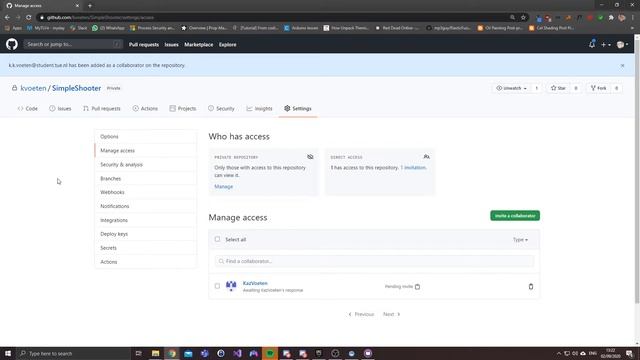Click the taskbar search box
This screenshot has width=640, height=360.
tap(73, 353)
